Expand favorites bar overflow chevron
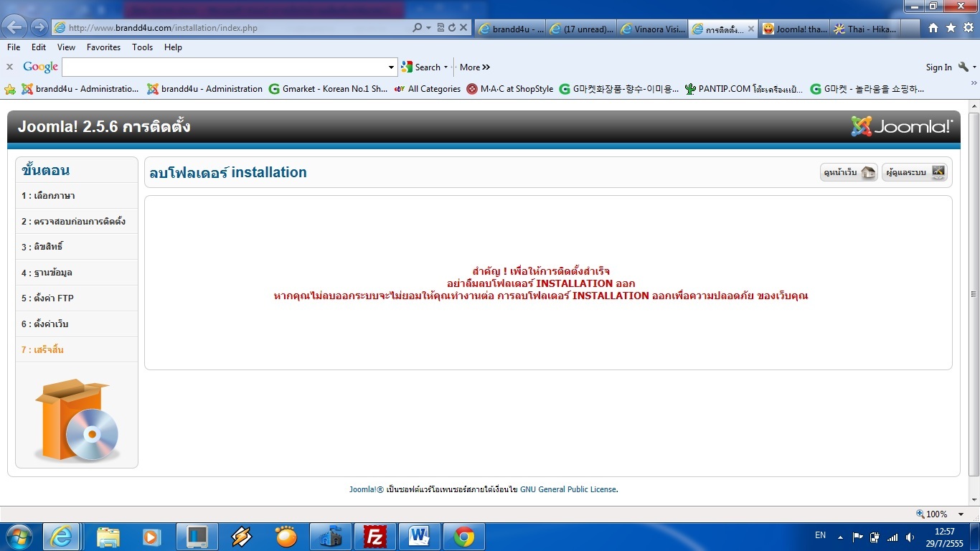This screenshot has width=980, height=551. pos(974,84)
